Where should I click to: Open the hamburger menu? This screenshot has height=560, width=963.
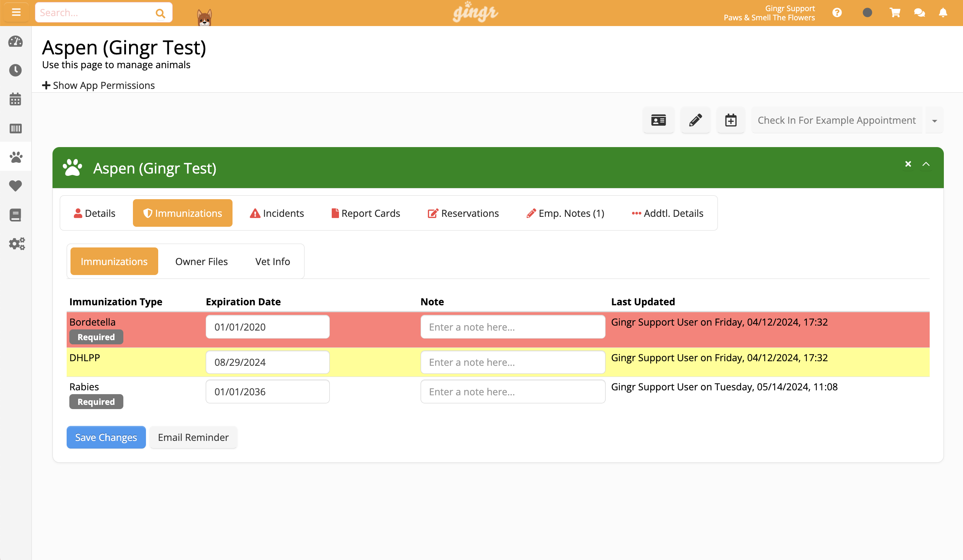point(16,13)
